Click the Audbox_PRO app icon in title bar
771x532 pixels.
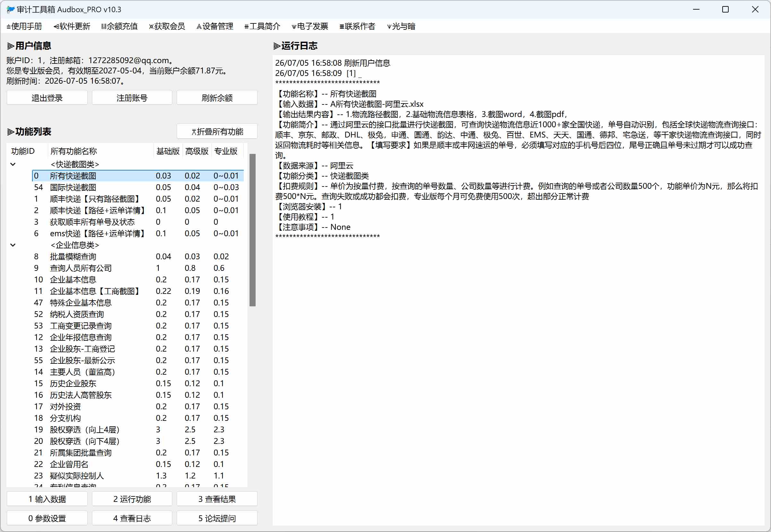click(11, 9)
